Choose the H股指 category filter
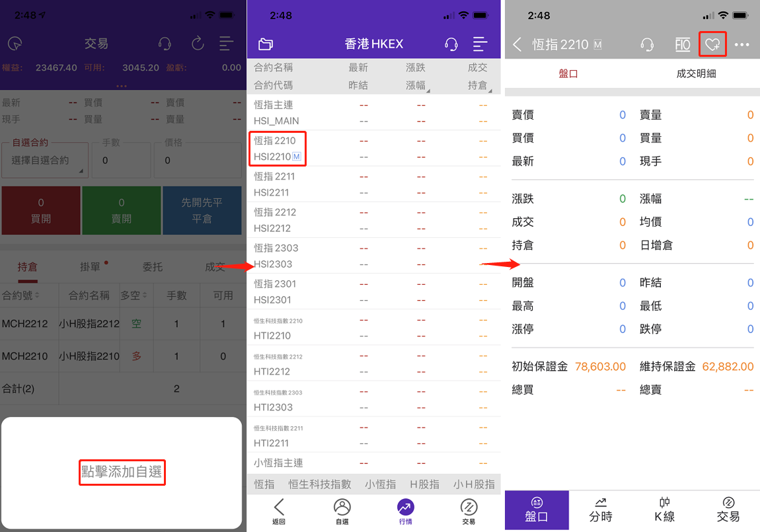The image size is (760, 532). (x=424, y=484)
